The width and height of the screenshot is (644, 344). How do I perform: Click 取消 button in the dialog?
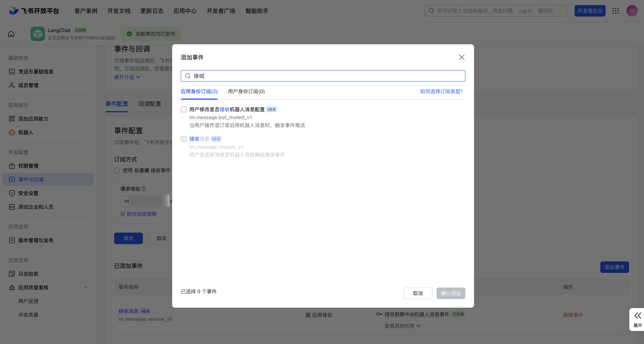click(x=417, y=293)
